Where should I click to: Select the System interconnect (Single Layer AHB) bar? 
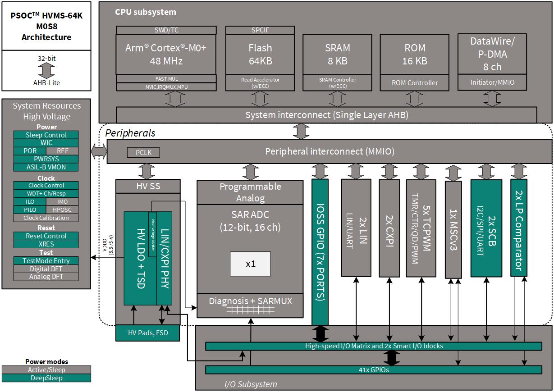(x=327, y=115)
